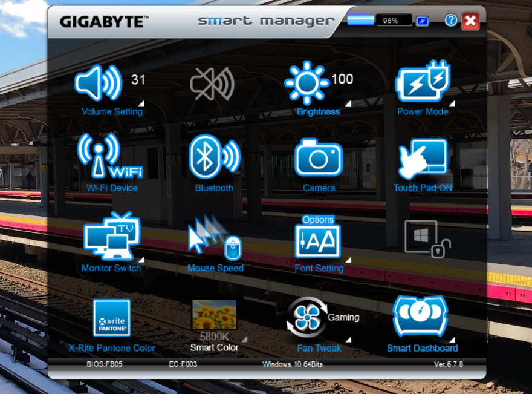This screenshot has width=532, height=394.
Task: Click the volume value 31
Action: [138, 80]
